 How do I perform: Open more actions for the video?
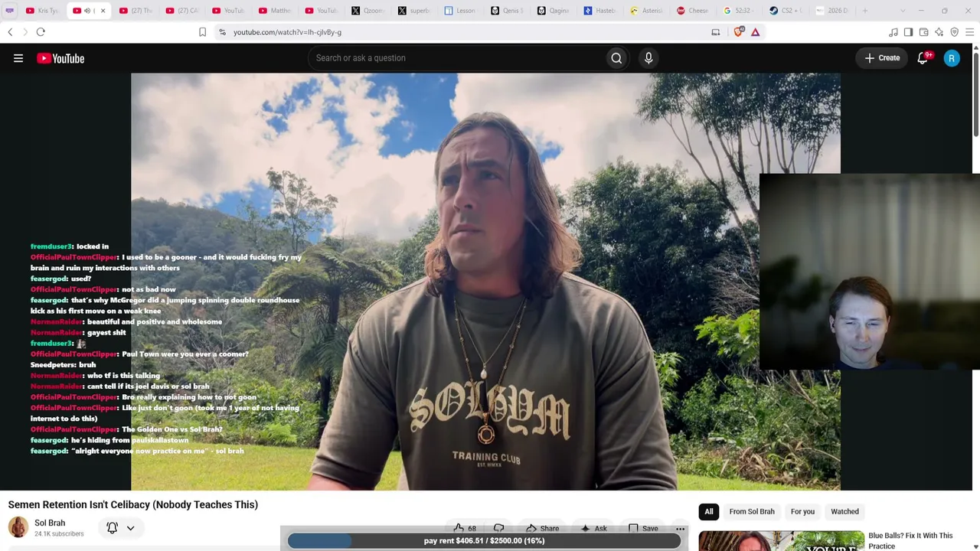[680, 528]
